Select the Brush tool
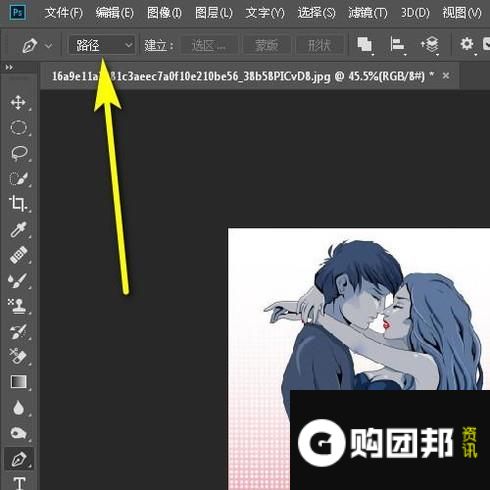 [x=18, y=280]
